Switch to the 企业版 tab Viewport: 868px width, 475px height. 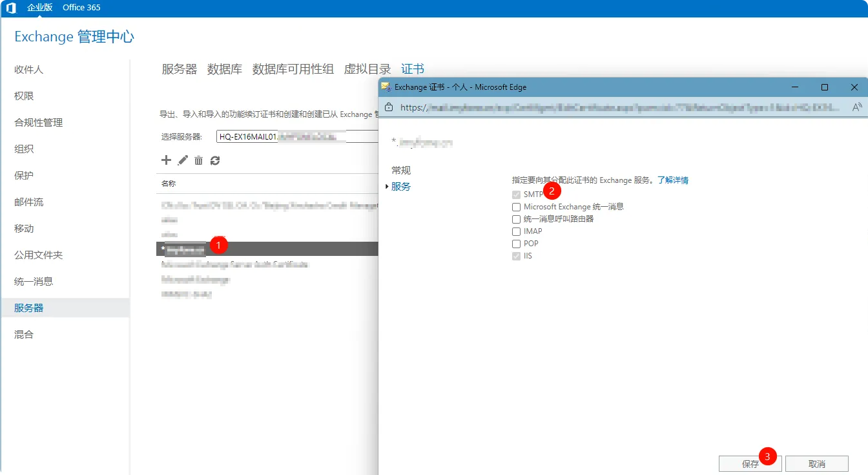coord(40,7)
